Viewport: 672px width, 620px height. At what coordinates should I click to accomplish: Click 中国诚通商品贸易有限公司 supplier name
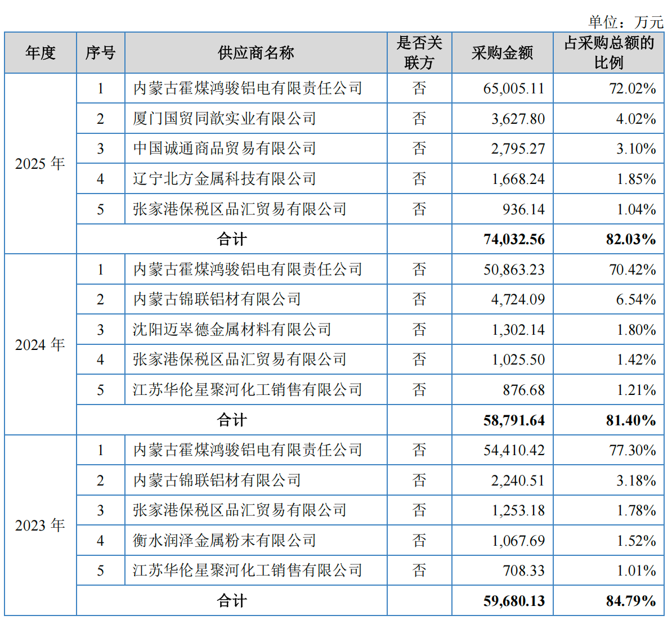[225, 149]
